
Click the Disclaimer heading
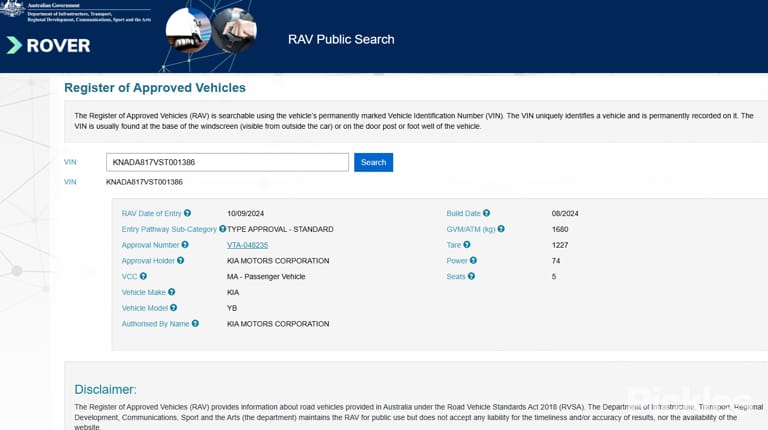tap(105, 389)
